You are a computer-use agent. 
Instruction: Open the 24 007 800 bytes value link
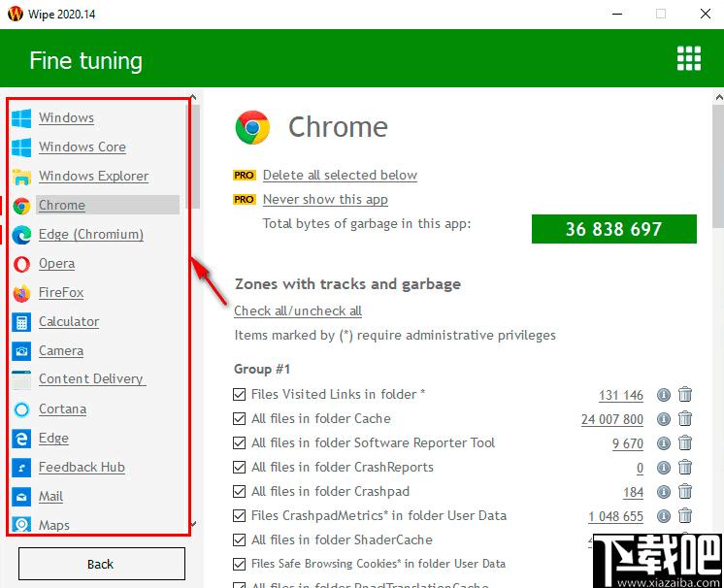click(x=611, y=419)
